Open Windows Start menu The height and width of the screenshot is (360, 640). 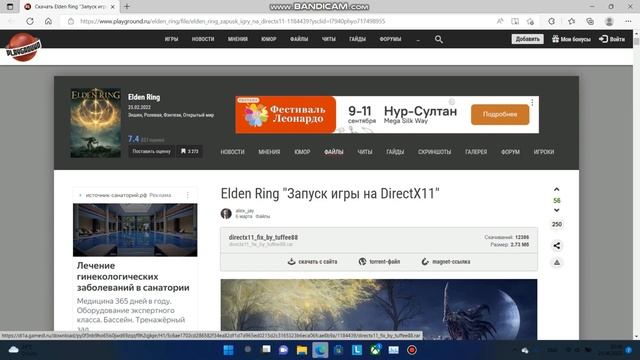[229, 350]
